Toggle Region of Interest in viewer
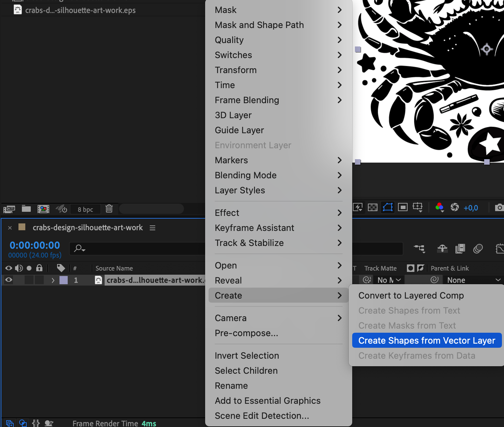The width and height of the screenshot is (504, 427). pyautogui.click(x=403, y=207)
